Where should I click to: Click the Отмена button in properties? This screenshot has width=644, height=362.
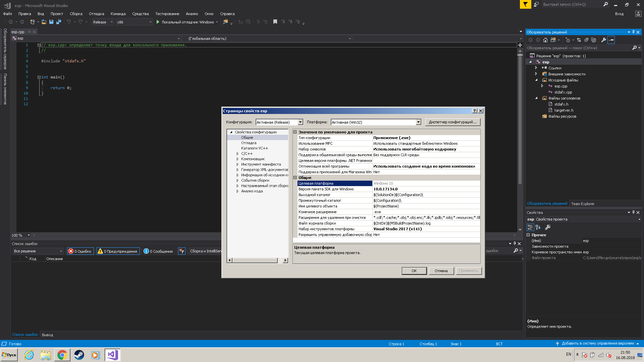pos(441,270)
